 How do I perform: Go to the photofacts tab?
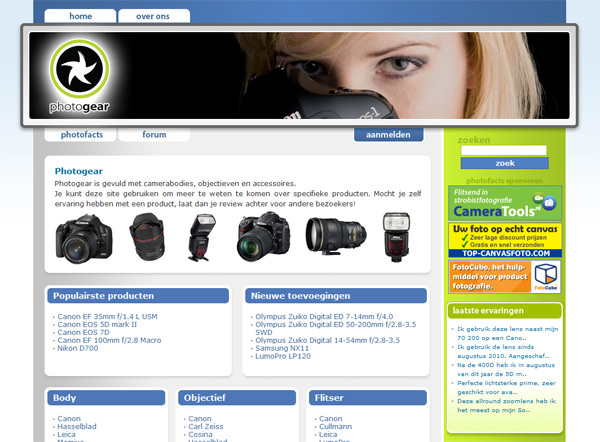pyautogui.click(x=81, y=135)
